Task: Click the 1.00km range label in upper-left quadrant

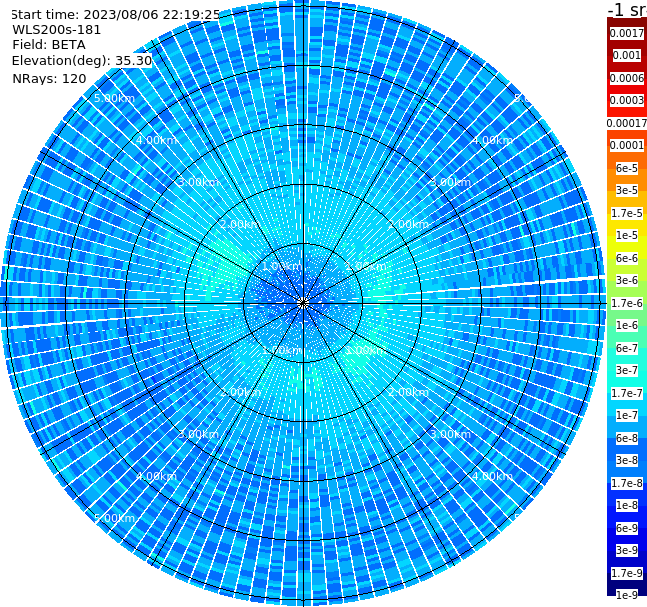Action: coord(282,266)
